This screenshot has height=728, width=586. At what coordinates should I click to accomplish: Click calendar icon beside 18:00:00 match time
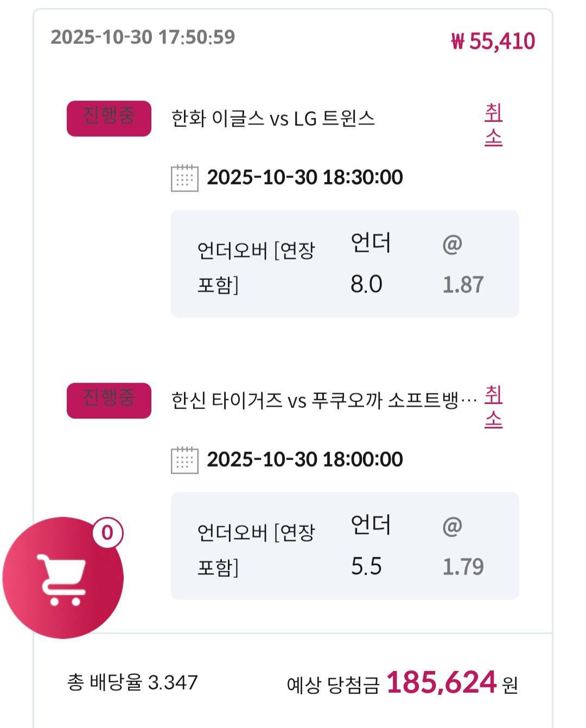pos(184,460)
